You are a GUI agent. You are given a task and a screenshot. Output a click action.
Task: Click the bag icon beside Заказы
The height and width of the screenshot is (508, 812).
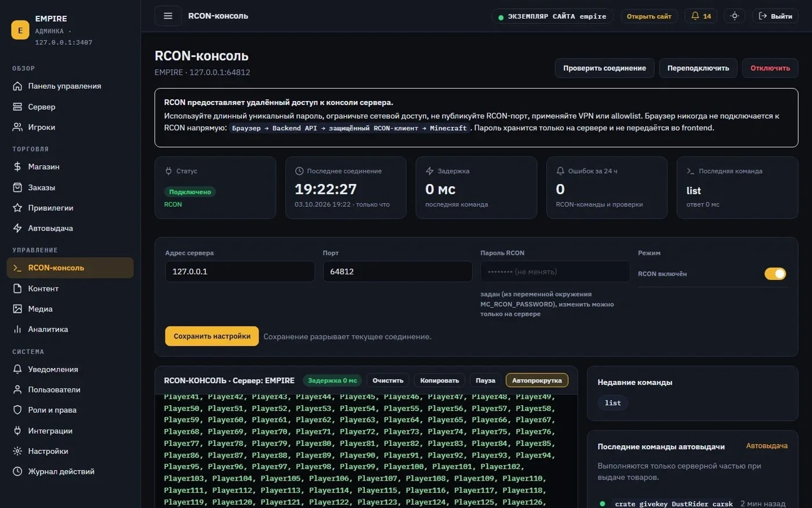tap(17, 188)
